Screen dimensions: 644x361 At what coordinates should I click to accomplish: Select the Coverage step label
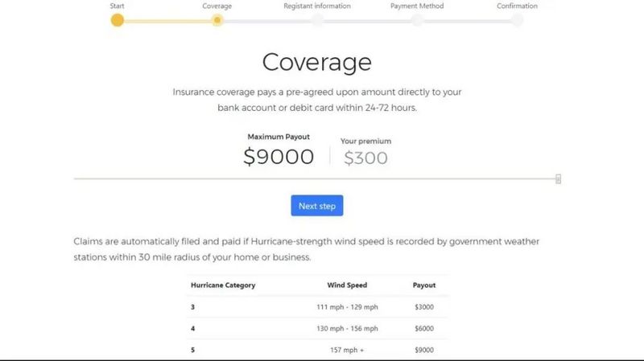217,6
